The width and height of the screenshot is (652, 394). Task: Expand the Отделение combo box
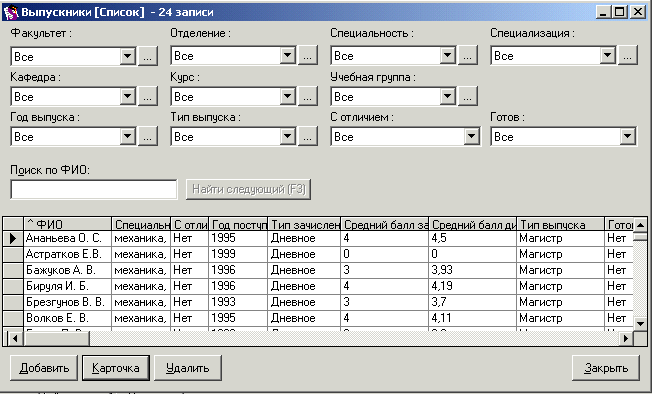point(288,55)
